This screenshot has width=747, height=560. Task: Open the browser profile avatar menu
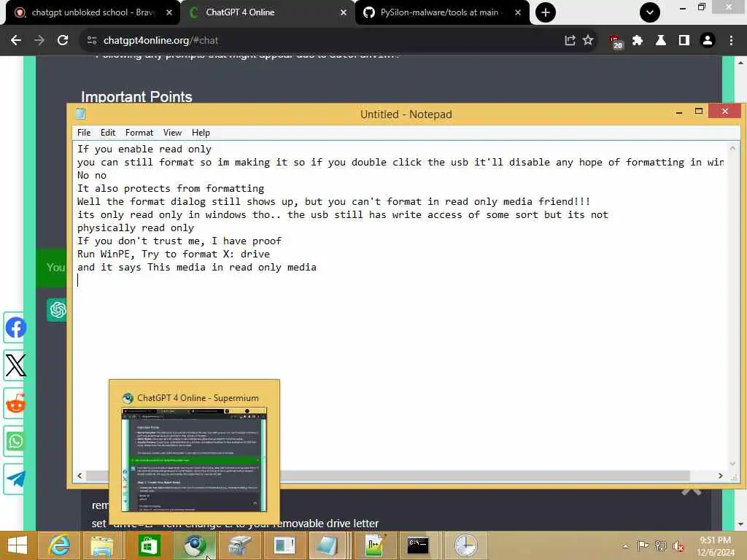(x=708, y=41)
